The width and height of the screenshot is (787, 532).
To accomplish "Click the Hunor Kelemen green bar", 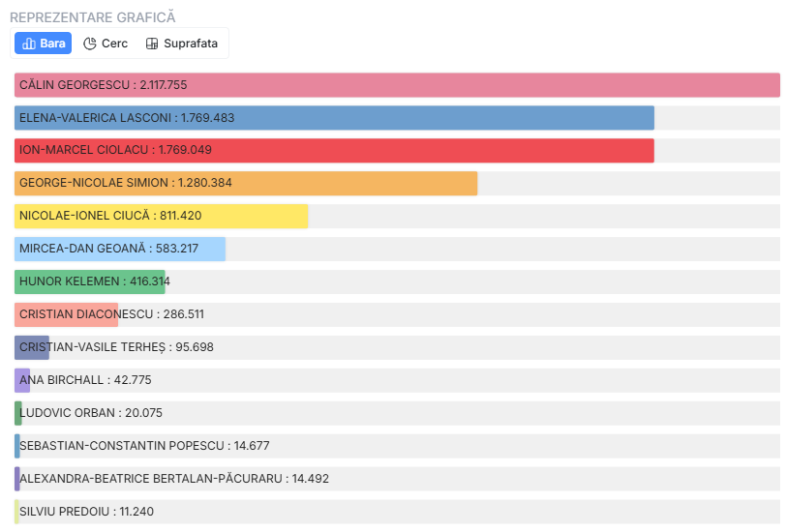I will [x=90, y=282].
